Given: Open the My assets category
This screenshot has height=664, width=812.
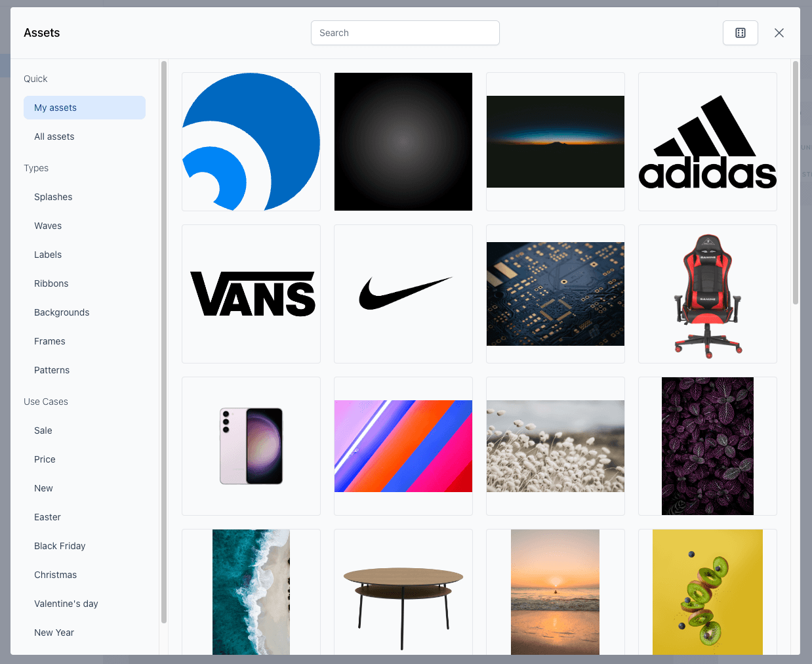Looking at the screenshot, I should coord(85,108).
